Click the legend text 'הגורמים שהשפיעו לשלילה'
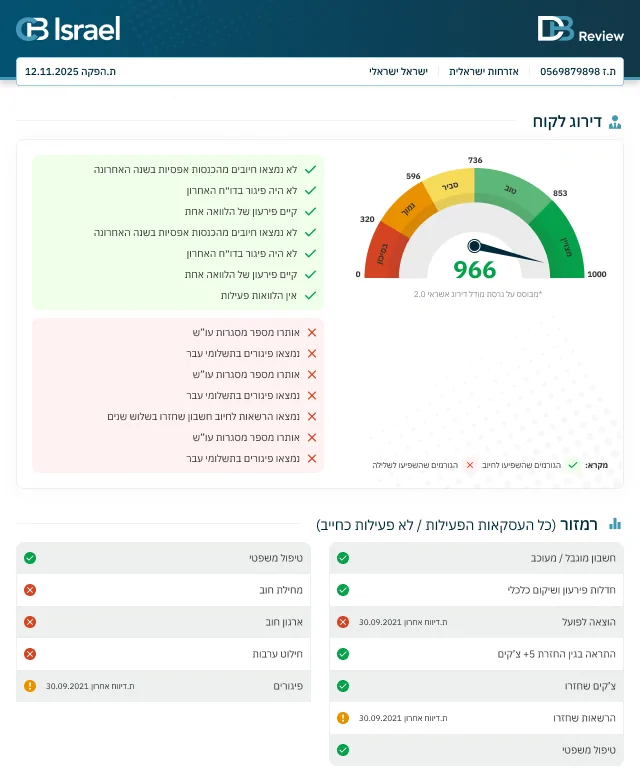 coord(415,465)
